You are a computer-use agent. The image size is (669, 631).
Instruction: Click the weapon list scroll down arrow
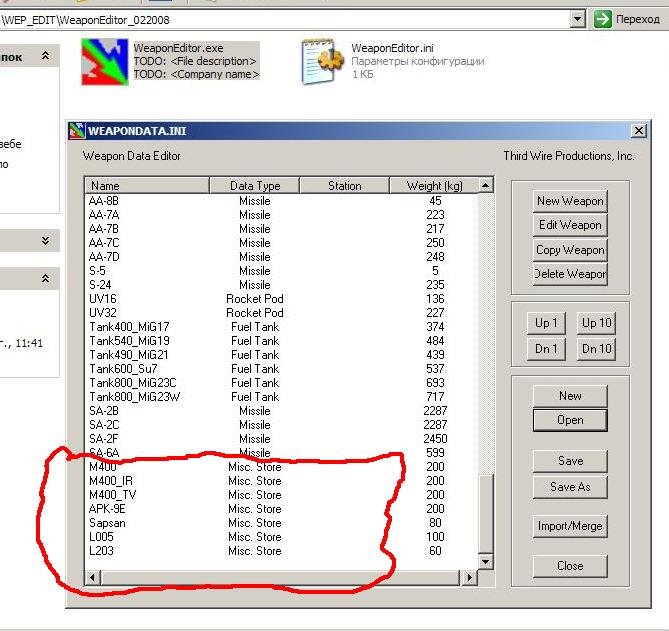(x=486, y=561)
